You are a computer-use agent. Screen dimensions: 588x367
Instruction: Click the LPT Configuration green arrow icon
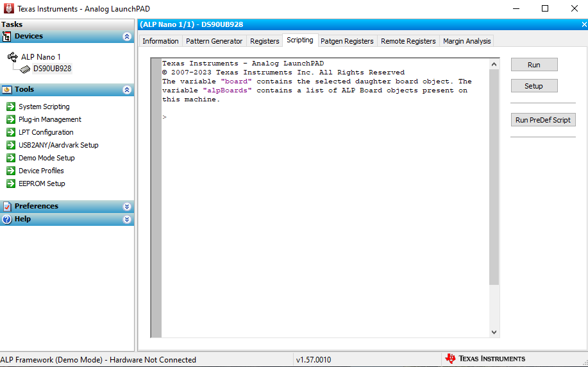pyautogui.click(x=11, y=132)
